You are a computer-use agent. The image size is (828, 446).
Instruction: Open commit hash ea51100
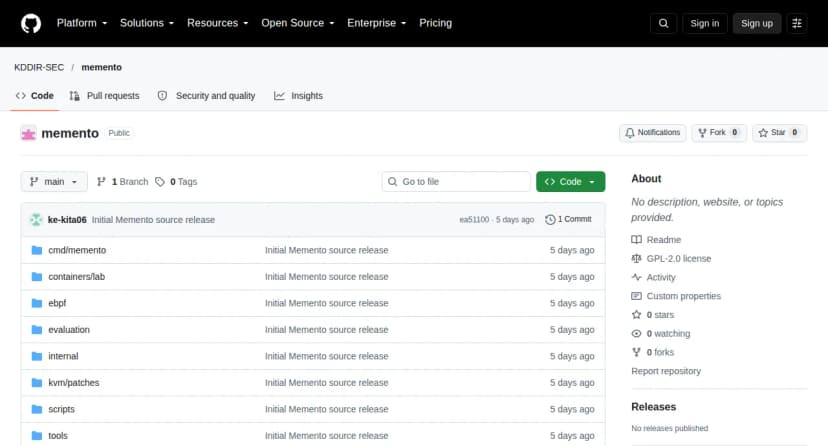tap(474, 220)
